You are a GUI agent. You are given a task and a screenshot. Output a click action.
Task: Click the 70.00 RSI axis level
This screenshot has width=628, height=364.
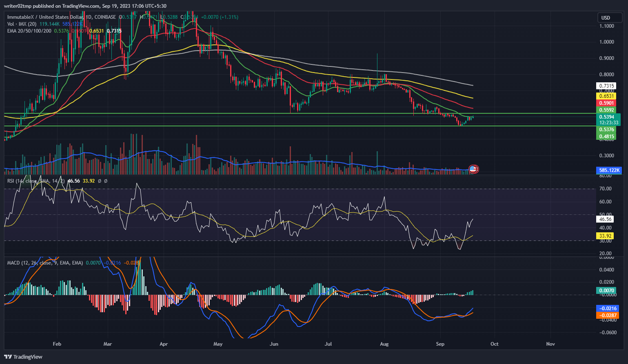[x=606, y=189]
